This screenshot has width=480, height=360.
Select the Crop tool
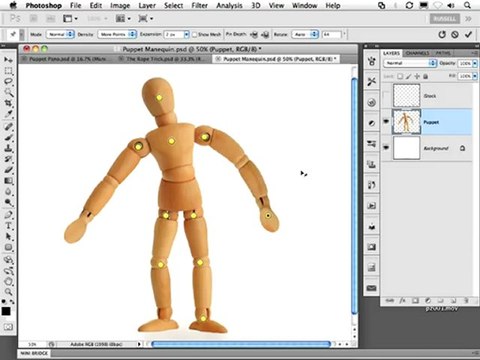tap(8, 103)
